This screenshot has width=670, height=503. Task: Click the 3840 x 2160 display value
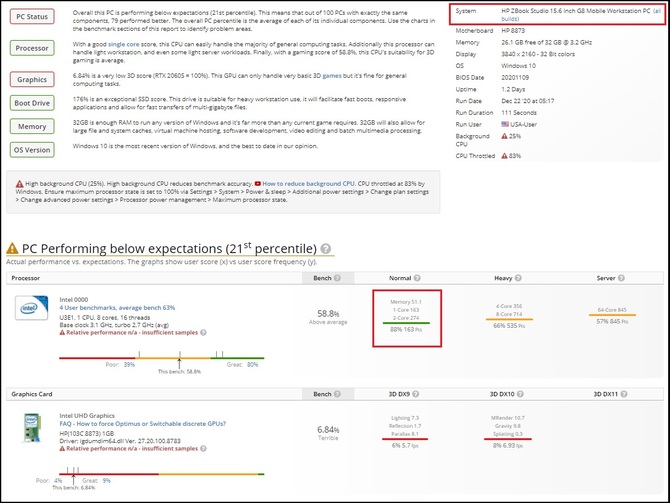pyautogui.click(x=538, y=54)
